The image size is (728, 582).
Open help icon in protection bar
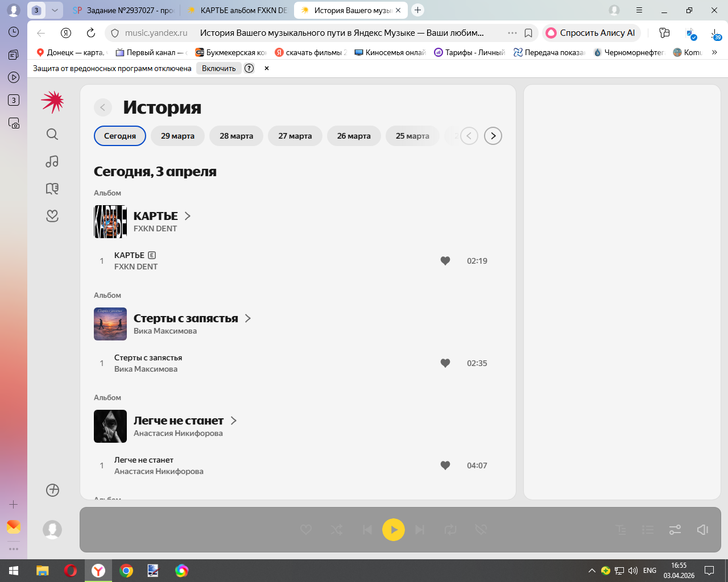pyautogui.click(x=249, y=68)
